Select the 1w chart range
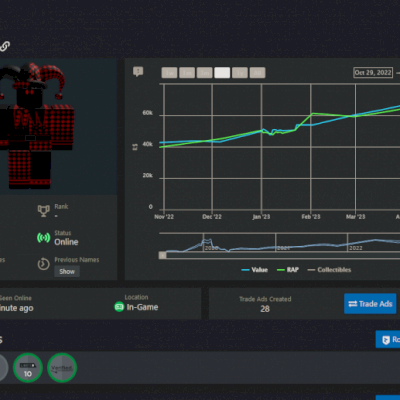The width and height of the screenshot is (400, 400). [x=169, y=73]
